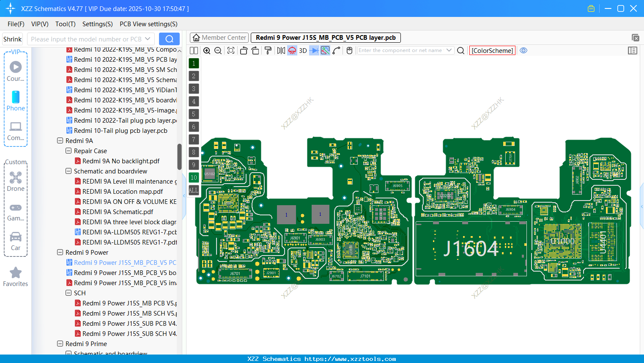Collapse the SCH folder

[69, 293]
